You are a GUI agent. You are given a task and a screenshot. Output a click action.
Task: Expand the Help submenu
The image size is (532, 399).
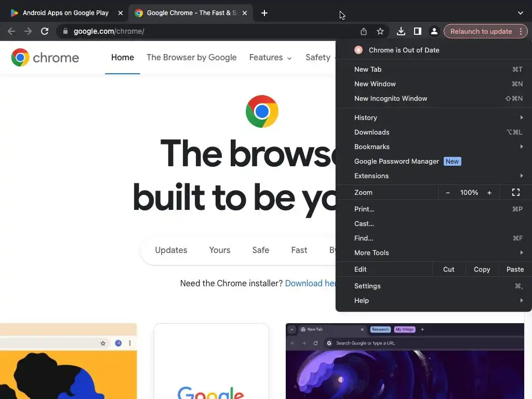tap(434, 301)
